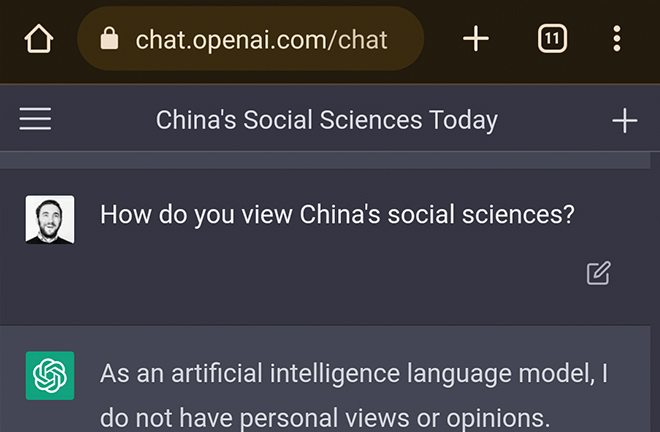Screen dimensions: 660x432
Task: View site security via the lock icon
Action: pos(109,39)
